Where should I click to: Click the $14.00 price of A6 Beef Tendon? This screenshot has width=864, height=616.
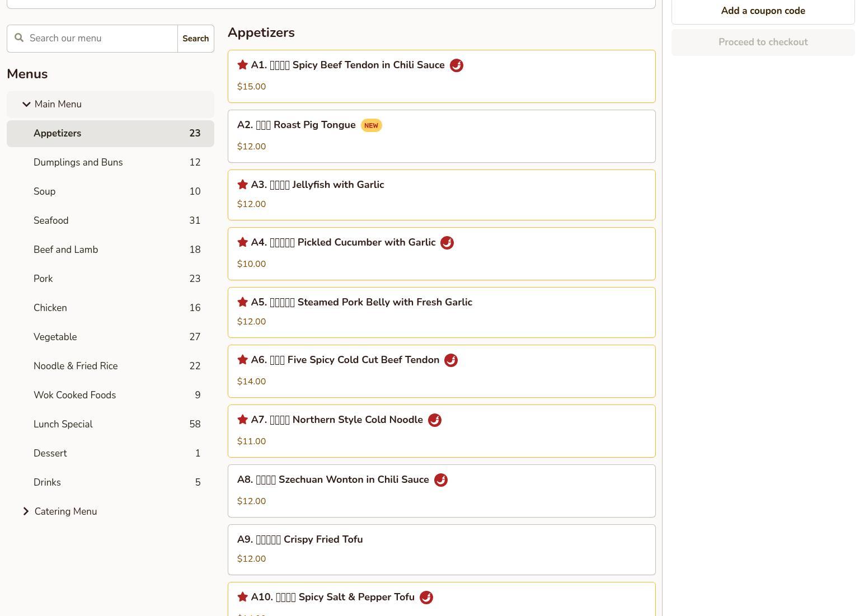[251, 382]
